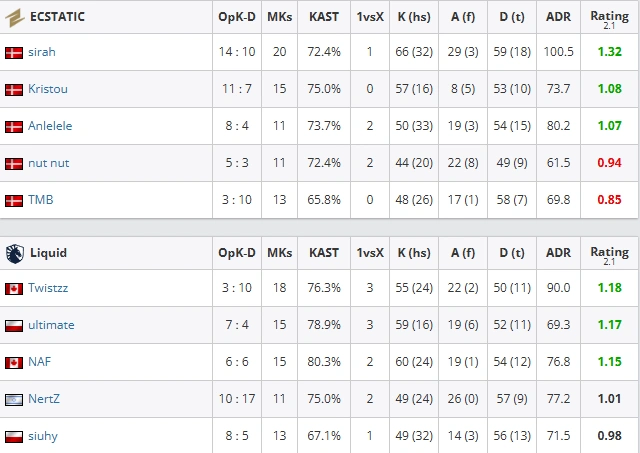Screen dimensions: 640x453
Task: Select the Liquid team name heading
Action: 49,253
